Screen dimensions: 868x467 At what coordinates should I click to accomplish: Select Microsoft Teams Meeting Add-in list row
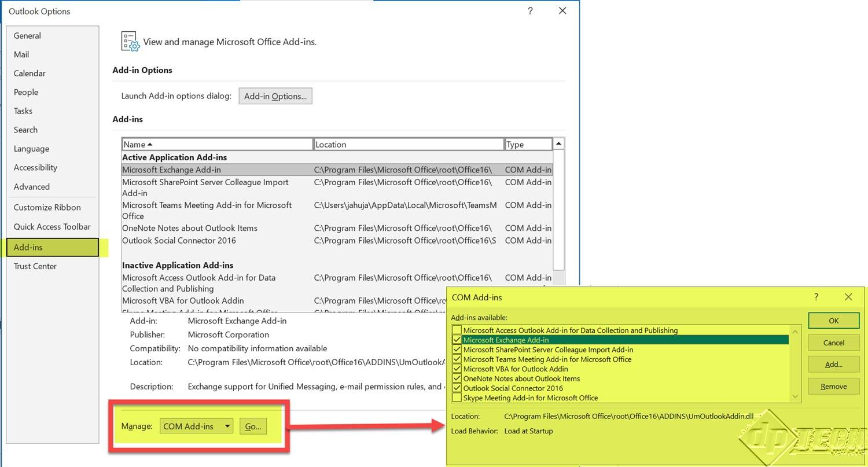point(337,211)
